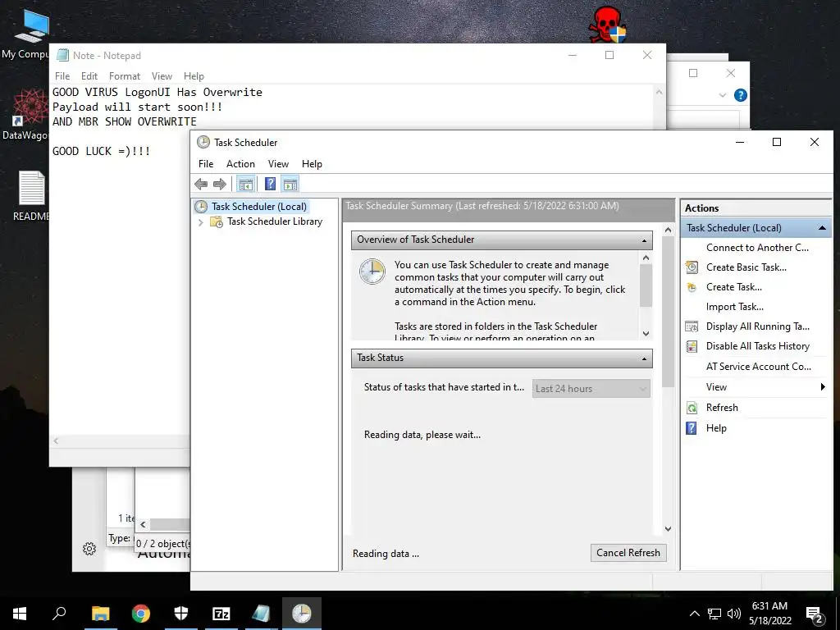Collapse Task Scheduler (Local) actions group

822,228
